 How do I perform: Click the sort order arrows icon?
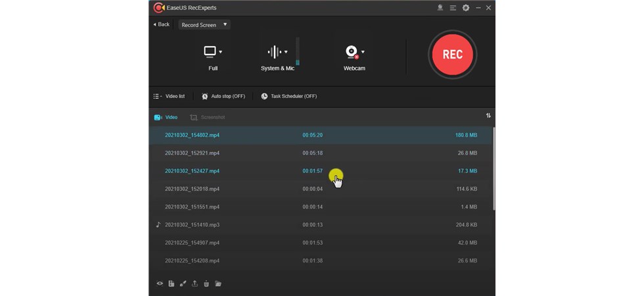click(488, 116)
